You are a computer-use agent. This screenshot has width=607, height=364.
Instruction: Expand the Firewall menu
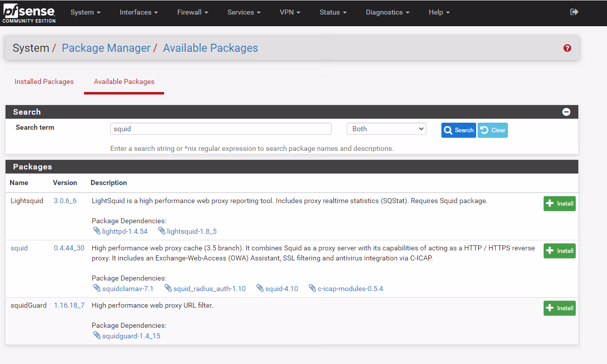pos(192,12)
